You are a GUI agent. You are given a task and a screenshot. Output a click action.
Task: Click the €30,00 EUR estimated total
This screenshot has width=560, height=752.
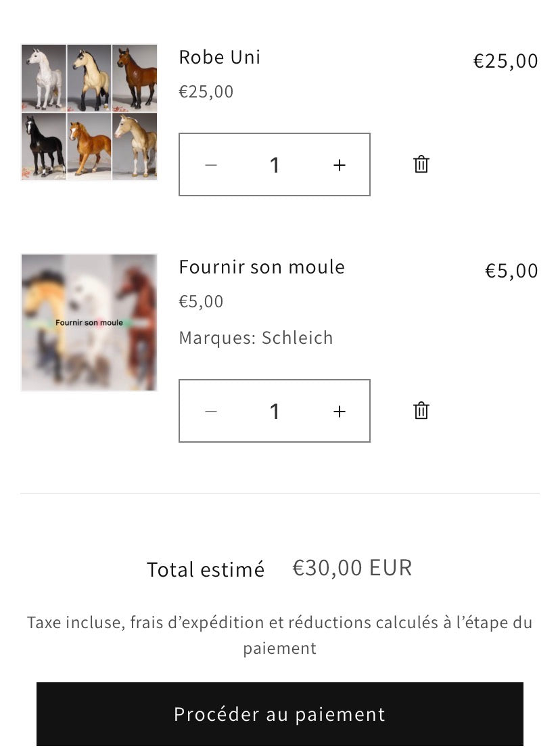tap(352, 568)
